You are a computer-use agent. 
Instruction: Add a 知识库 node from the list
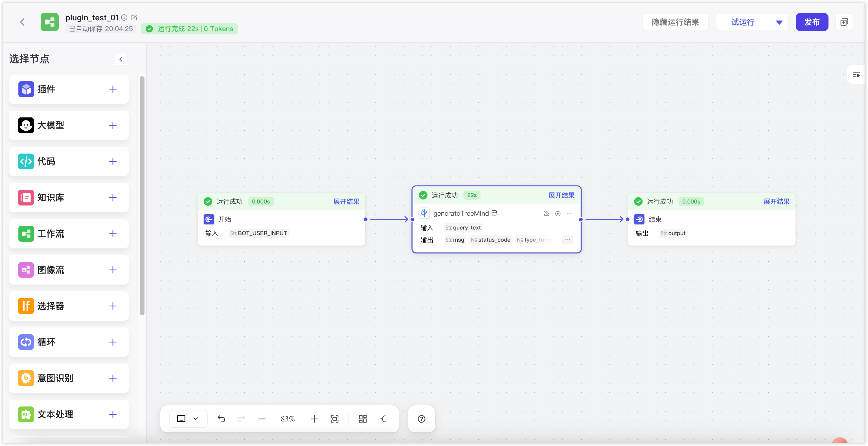(x=113, y=198)
